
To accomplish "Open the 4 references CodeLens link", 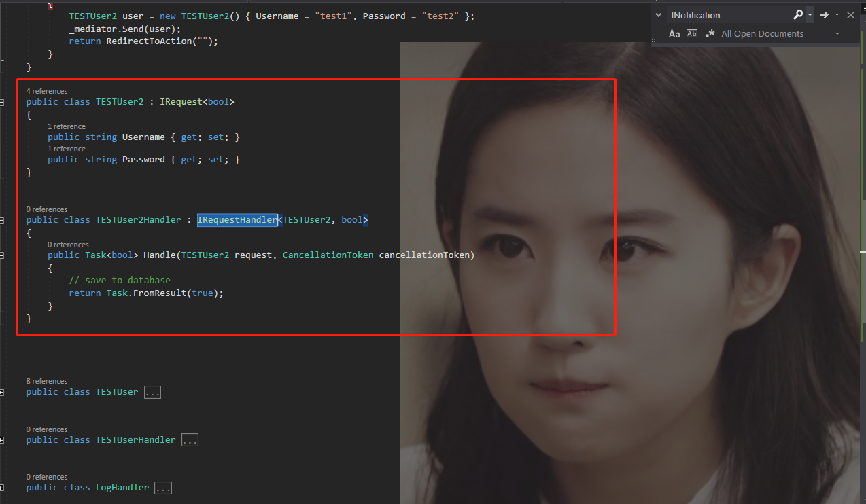I will [47, 91].
